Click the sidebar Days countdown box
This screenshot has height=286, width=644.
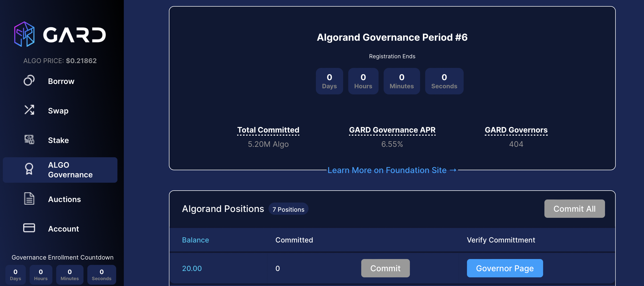pos(16,275)
